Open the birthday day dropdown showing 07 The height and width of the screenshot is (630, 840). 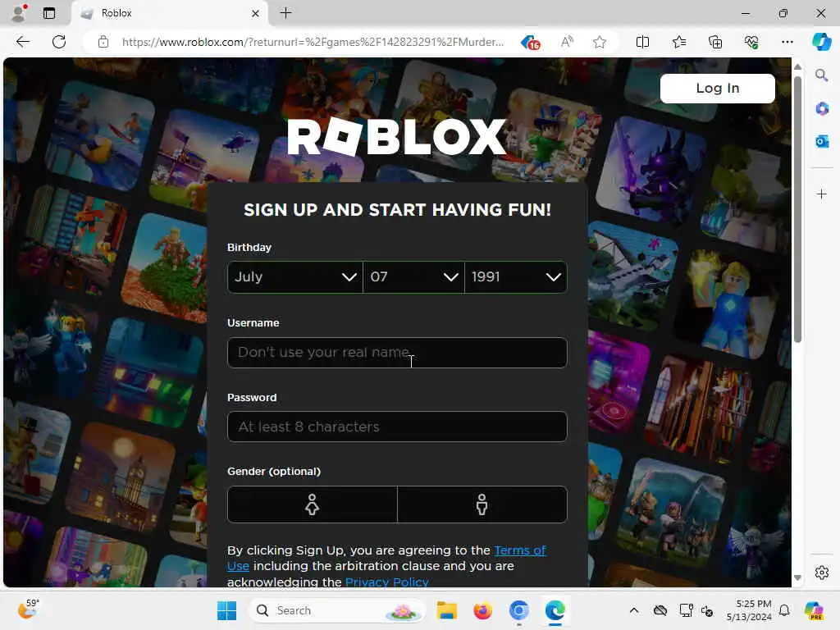tap(413, 277)
